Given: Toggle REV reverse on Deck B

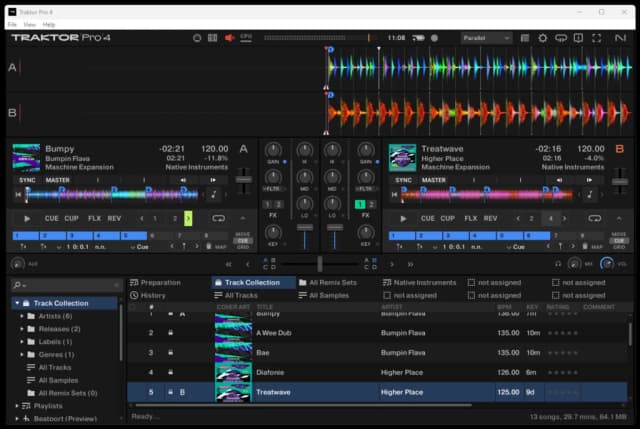Looking at the screenshot, I should [x=490, y=218].
